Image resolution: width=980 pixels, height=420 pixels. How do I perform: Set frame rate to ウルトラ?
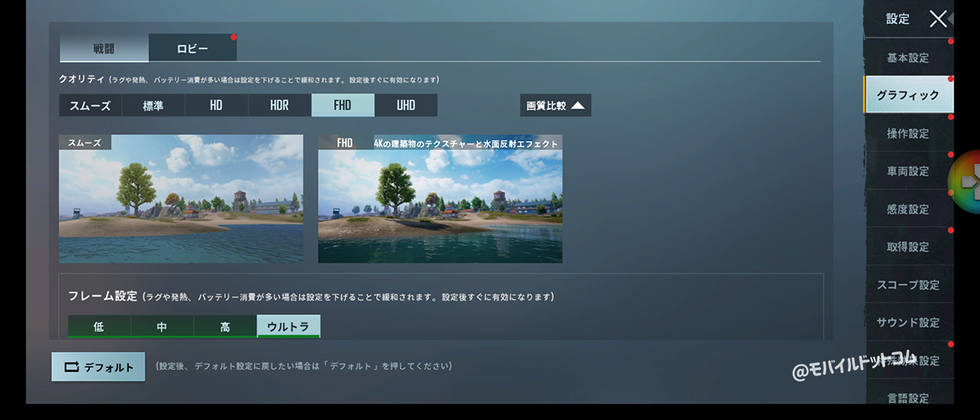pyautogui.click(x=289, y=326)
